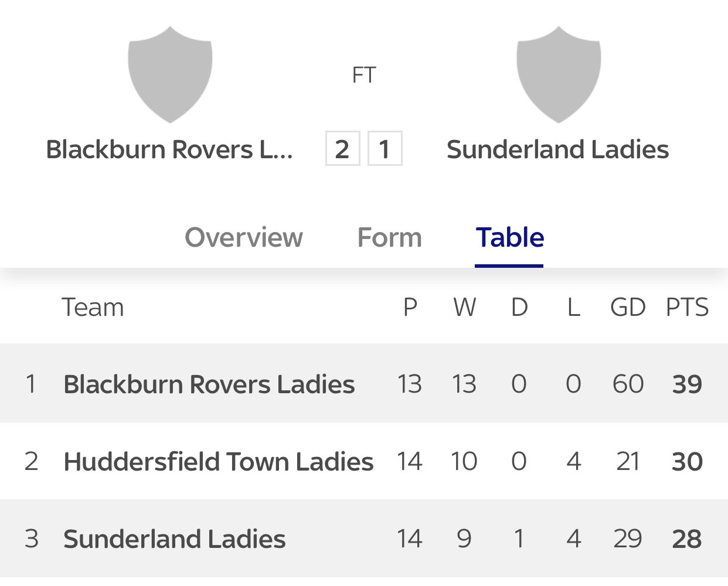728x586 pixels.
Task: Open Sunderland Ladies team name in header
Action: (x=557, y=149)
